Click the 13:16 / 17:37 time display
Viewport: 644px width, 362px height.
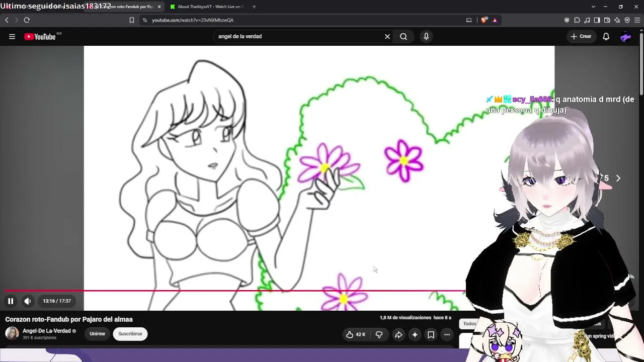coord(57,301)
